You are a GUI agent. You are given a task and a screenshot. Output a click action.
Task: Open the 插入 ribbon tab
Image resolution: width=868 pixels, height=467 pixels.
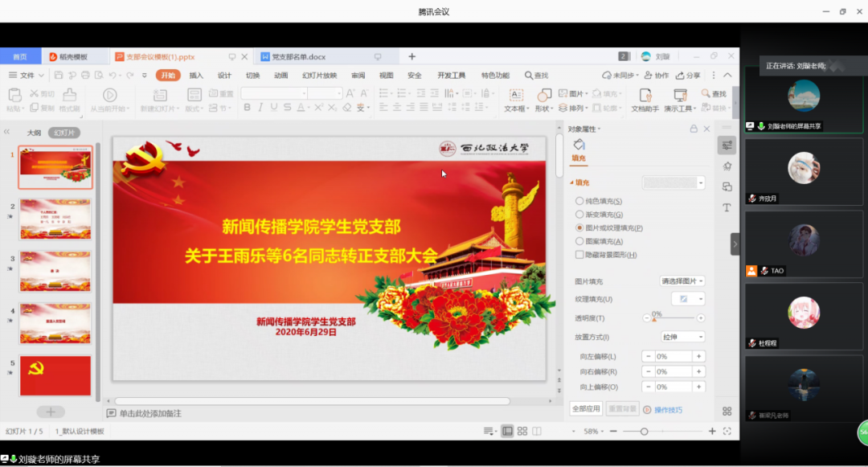point(196,76)
